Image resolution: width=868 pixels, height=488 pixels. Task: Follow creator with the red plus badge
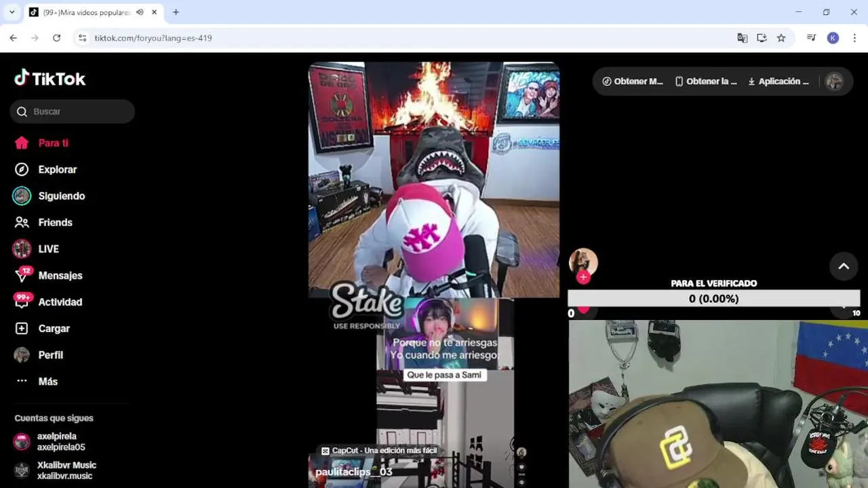pyautogui.click(x=583, y=277)
